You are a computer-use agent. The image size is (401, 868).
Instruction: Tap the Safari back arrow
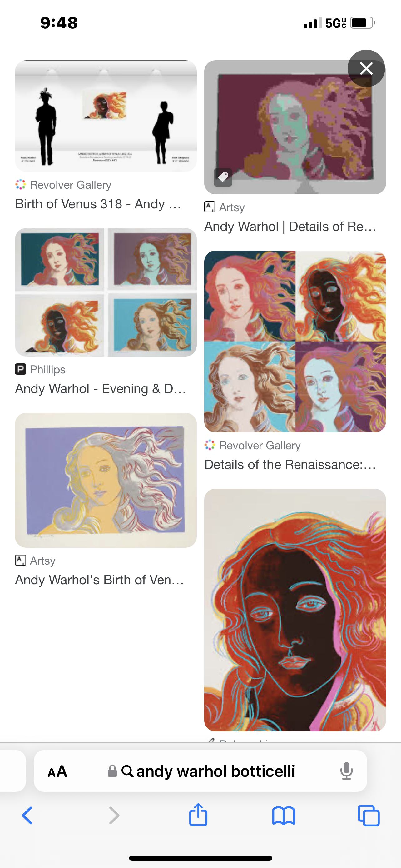click(x=27, y=815)
